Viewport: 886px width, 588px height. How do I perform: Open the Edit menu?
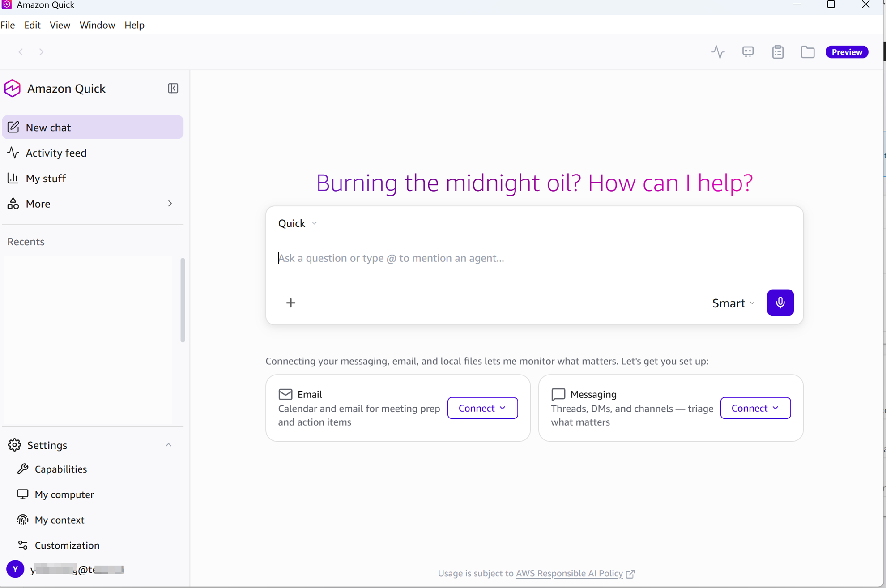(x=32, y=25)
